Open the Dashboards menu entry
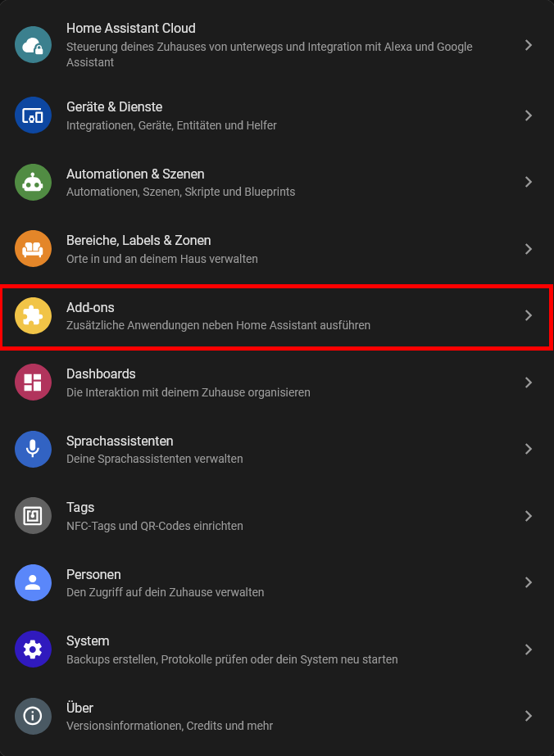The width and height of the screenshot is (554, 756). tap(277, 383)
